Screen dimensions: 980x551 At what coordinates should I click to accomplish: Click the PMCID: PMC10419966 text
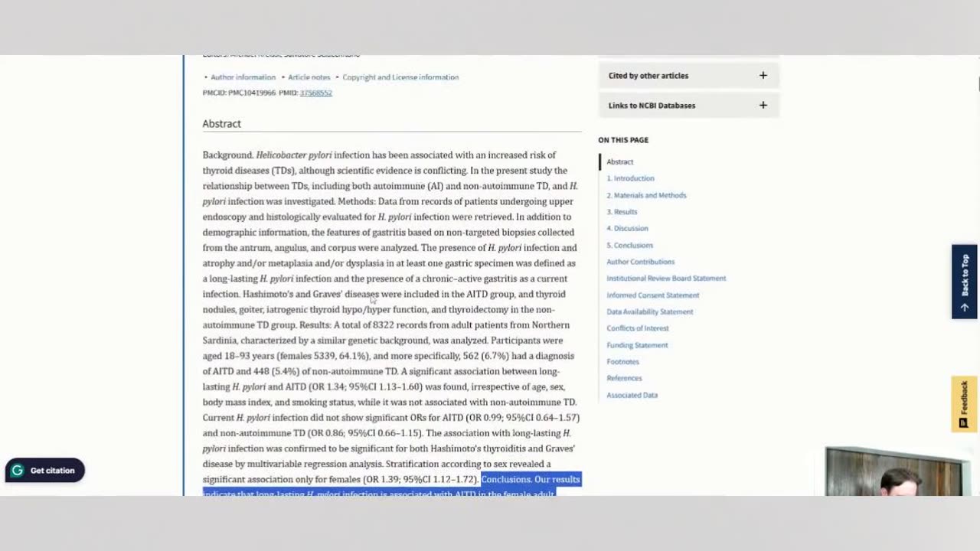[239, 93]
